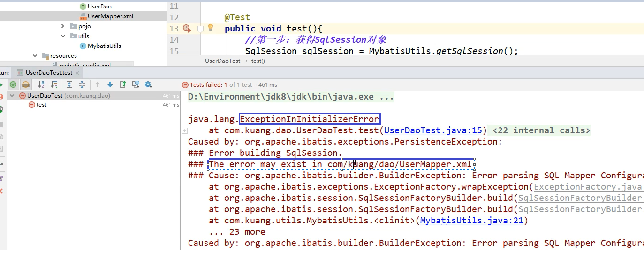The width and height of the screenshot is (644, 253).
Task: Click ExceptionInInitializerError text in console
Action: point(309,119)
